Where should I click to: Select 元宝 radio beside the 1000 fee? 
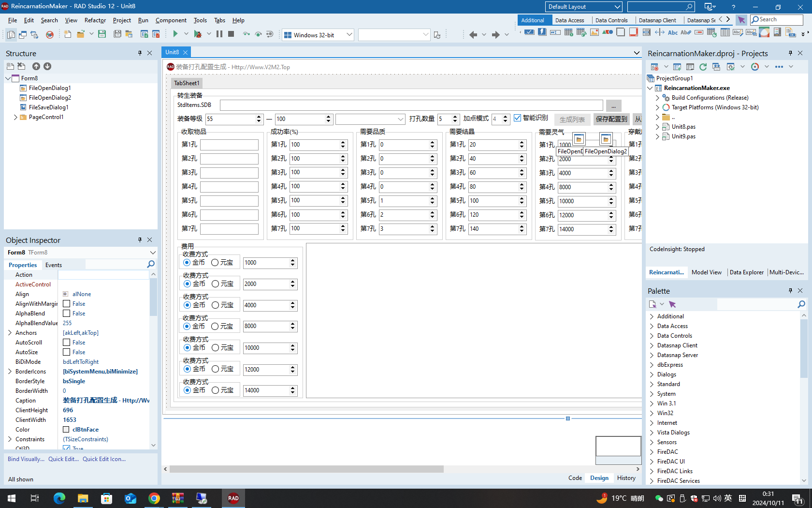coord(215,263)
